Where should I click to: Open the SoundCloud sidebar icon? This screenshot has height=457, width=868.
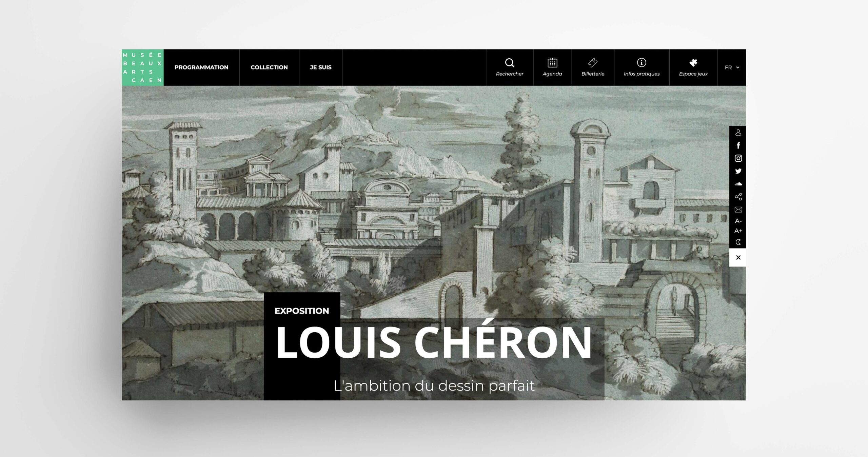738,184
